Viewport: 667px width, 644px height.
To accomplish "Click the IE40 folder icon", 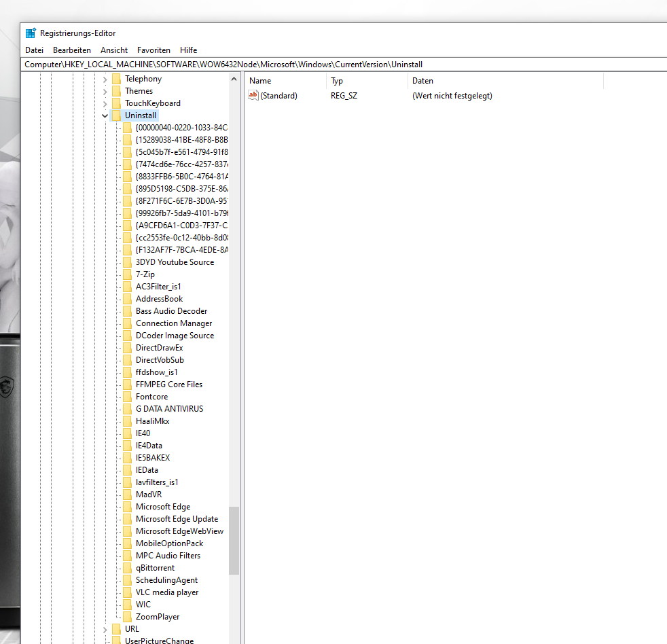I will [127, 433].
